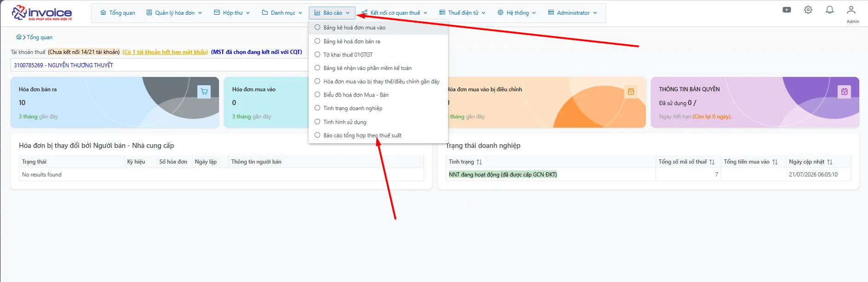Open the notifications bell
The height and width of the screenshot is (282, 868).
(830, 10)
